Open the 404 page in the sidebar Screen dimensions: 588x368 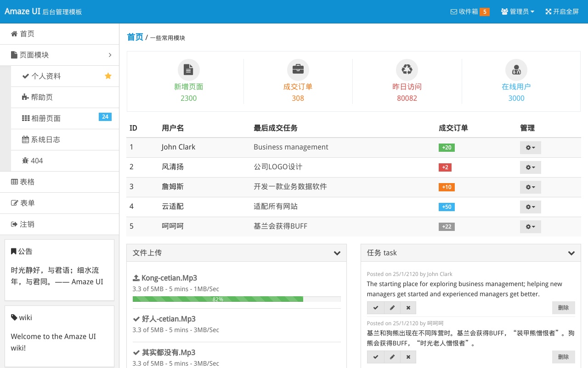(65, 161)
